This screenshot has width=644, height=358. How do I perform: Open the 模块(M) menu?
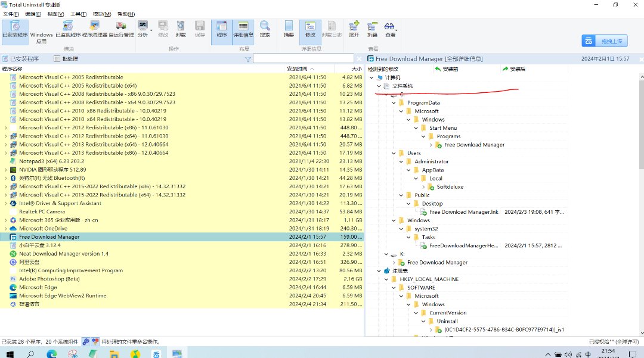click(103, 14)
